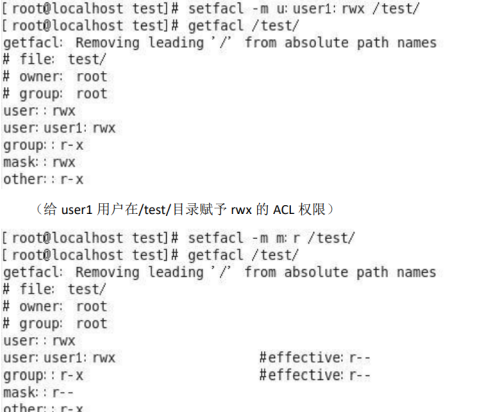Click the first '# group: root' line

point(55,94)
